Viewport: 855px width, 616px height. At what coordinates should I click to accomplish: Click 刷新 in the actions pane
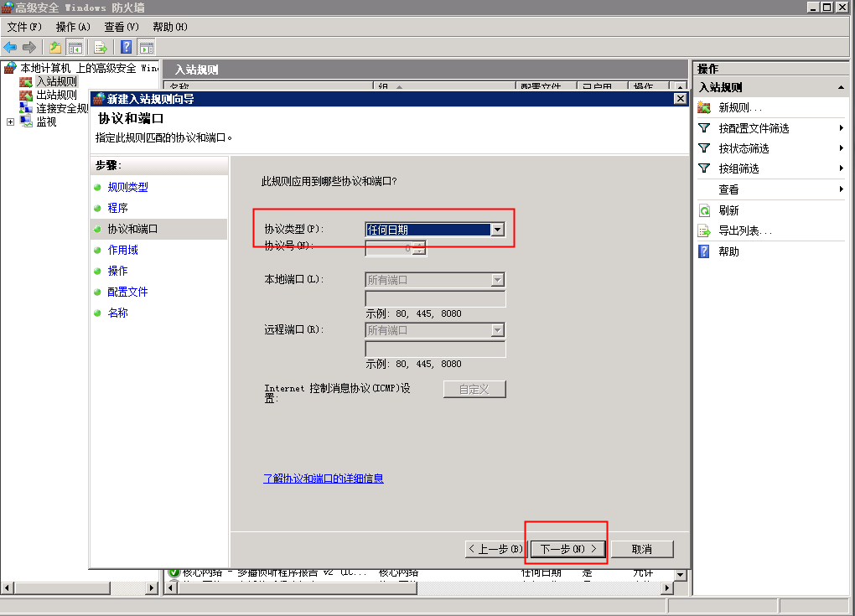point(728,211)
